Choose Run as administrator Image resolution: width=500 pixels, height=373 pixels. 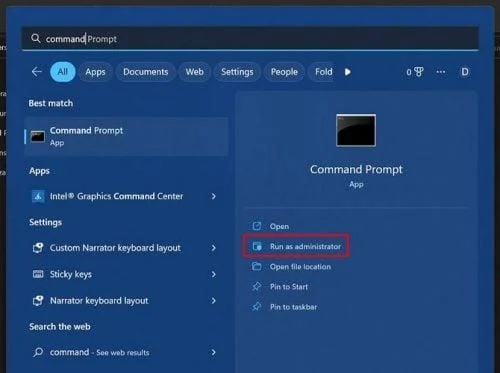pyautogui.click(x=305, y=246)
